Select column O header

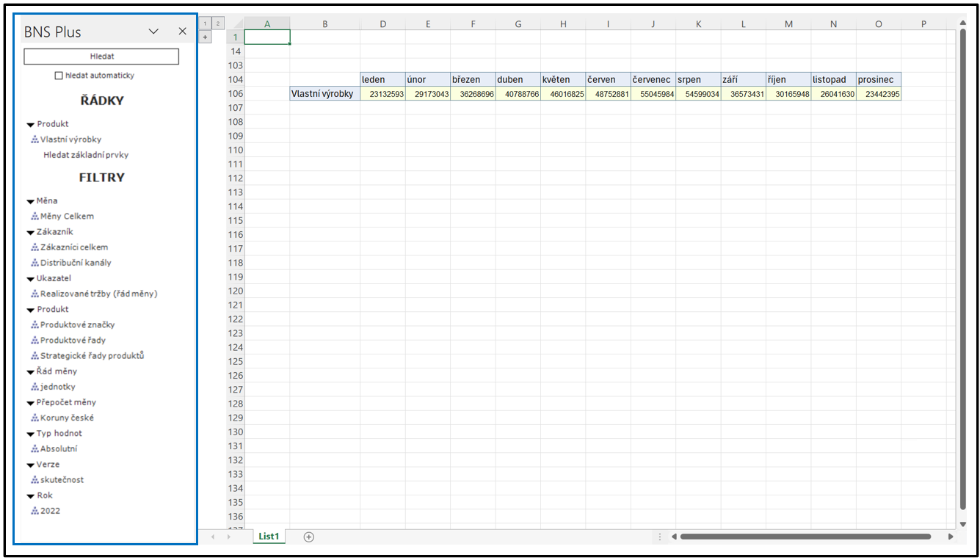(879, 23)
